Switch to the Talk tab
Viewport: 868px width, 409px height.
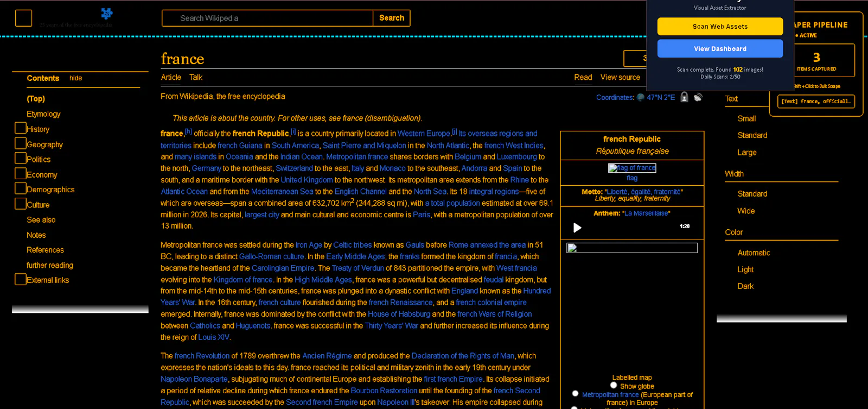click(196, 77)
